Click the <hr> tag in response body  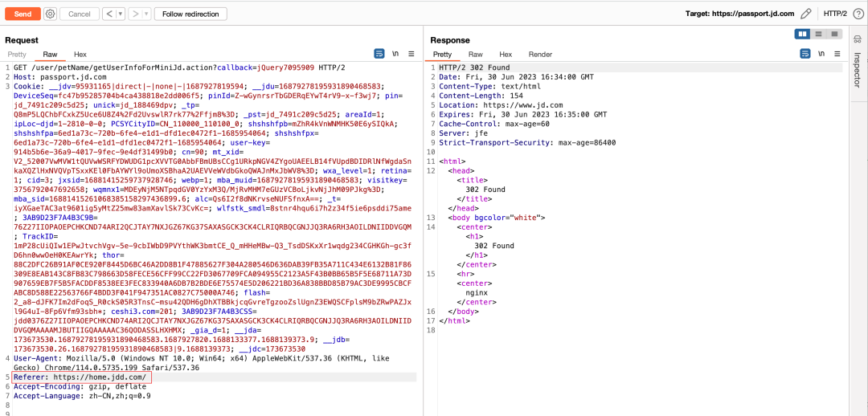click(465, 274)
